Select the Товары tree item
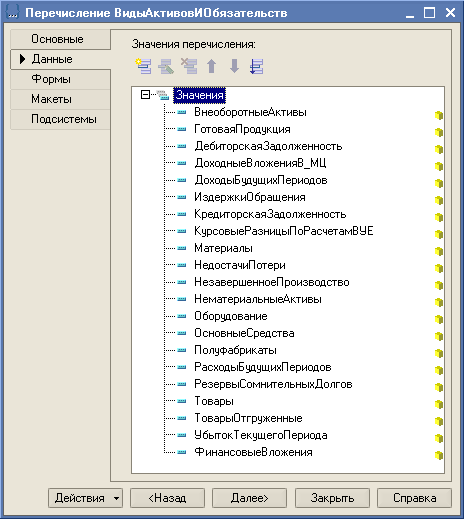 coord(214,401)
